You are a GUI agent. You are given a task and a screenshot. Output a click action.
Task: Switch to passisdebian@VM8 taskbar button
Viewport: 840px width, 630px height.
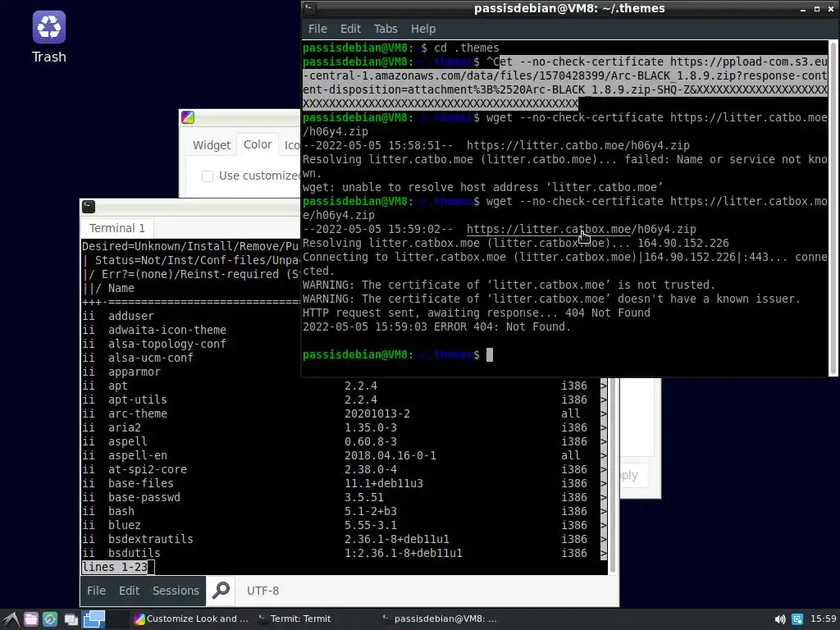pos(440,619)
